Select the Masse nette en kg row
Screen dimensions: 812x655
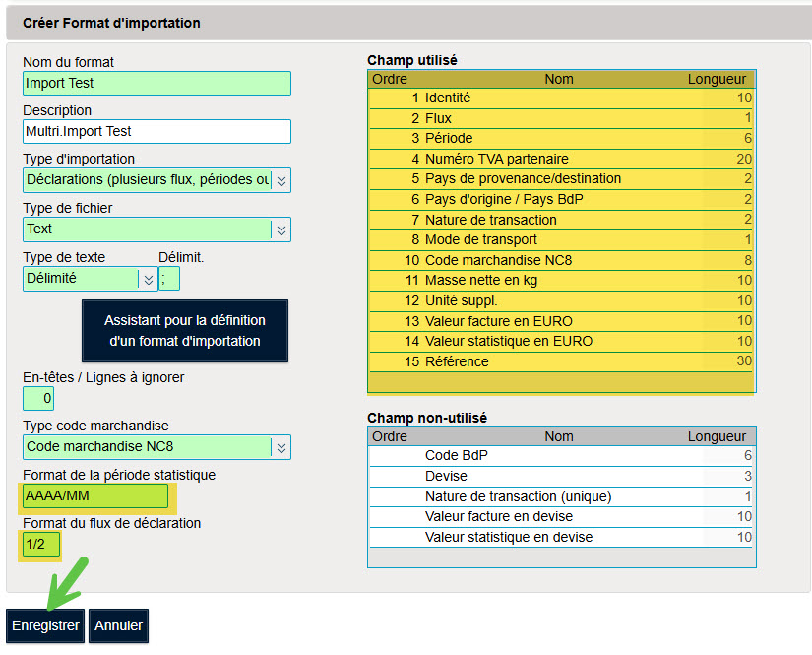[x=561, y=281]
